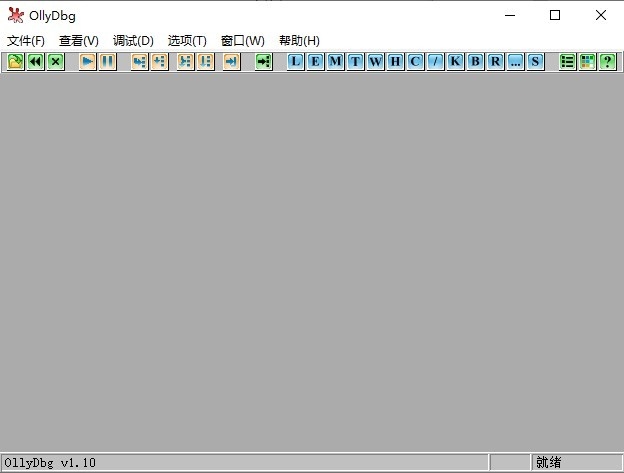The height and width of the screenshot is (473, 624).
Task: Click the Open file toolbar icon
Action: (x=16, y=62)
